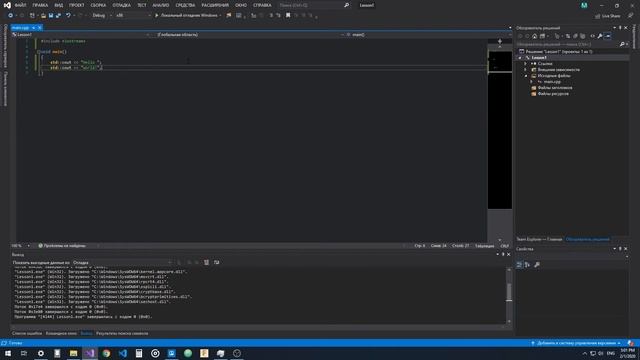
Task: Open the Отладка menu
Action: point(122,5)
